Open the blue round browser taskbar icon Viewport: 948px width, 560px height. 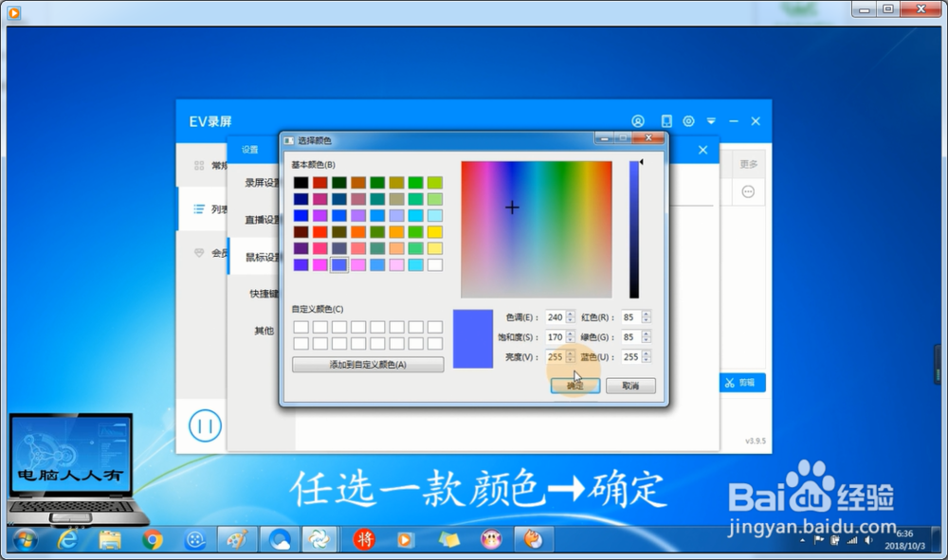(x=280, y=539)
